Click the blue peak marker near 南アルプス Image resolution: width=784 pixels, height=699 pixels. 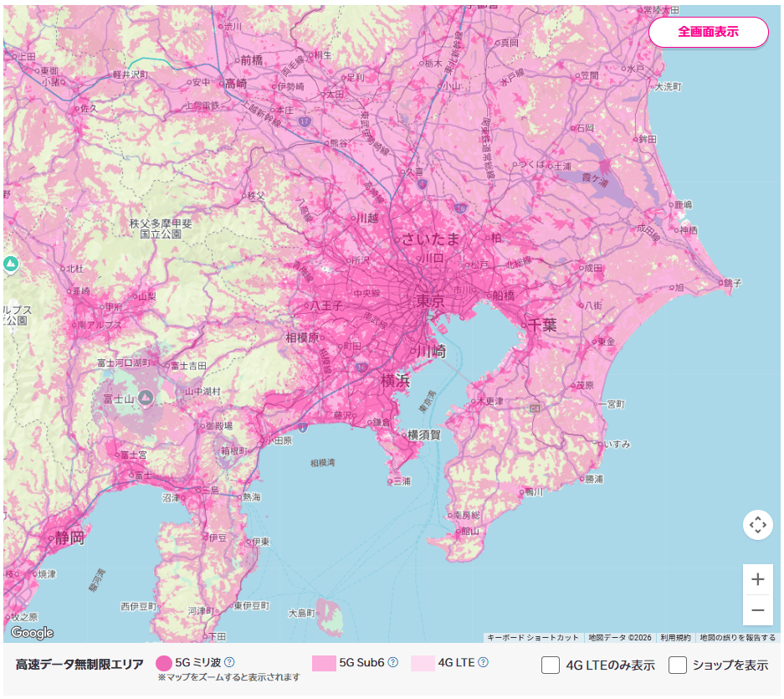[11, 263]
